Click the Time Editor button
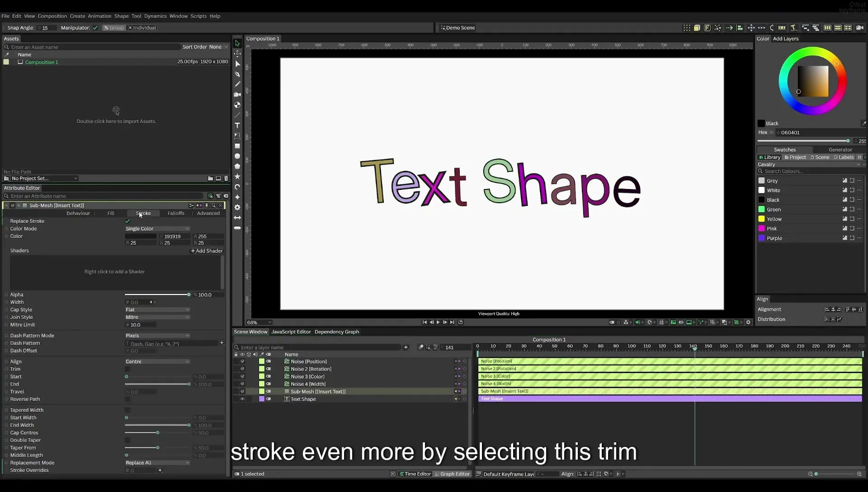 click(415, 474)
